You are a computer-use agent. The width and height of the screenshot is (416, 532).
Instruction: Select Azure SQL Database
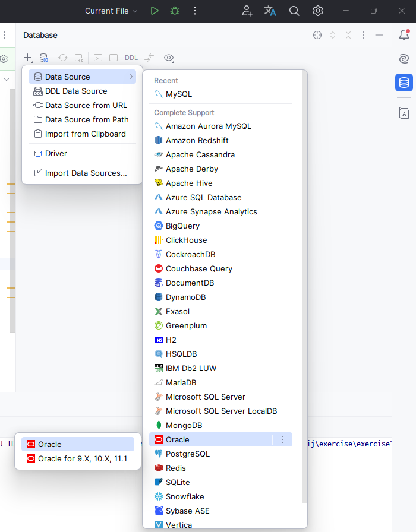(x=220, y=198)
